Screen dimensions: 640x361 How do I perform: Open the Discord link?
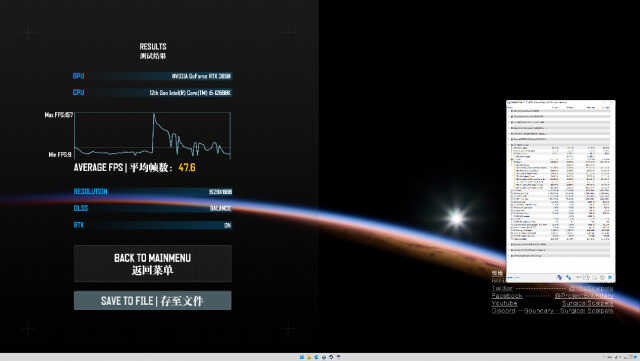(x=504, y=311)
